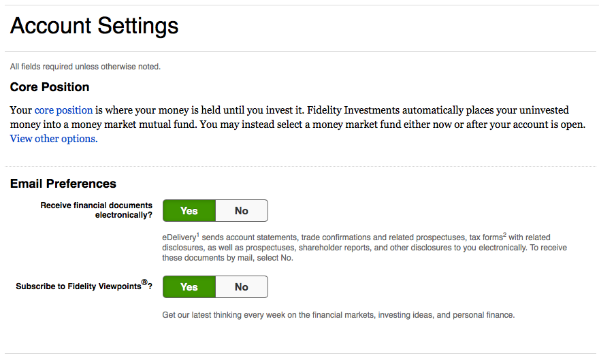Click footnote 2 superscript after "tax forms"

504,235
